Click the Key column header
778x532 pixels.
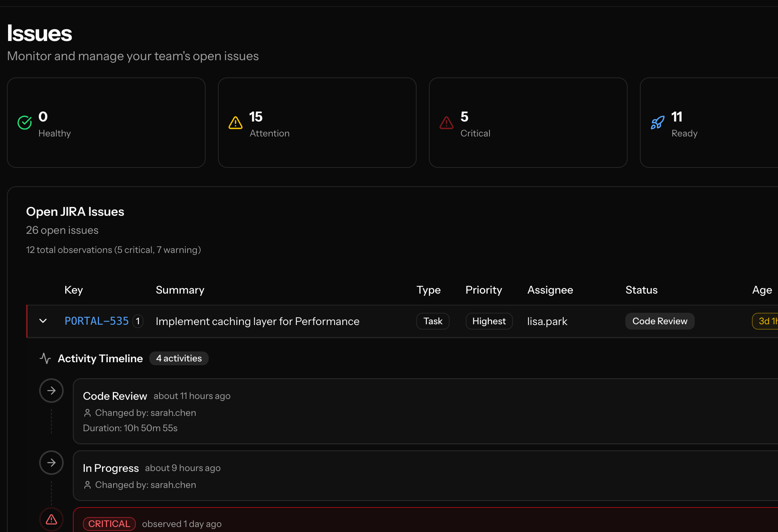point(74,290)
